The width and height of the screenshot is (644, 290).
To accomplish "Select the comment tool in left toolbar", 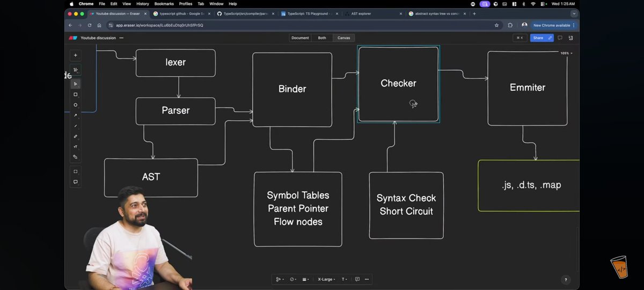I will click(75, 182).
